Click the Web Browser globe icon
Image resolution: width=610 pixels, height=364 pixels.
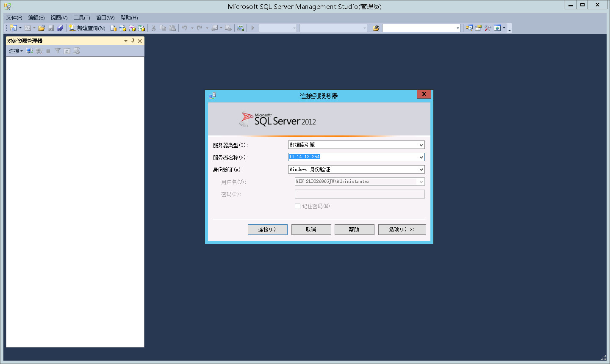click(x=497, y=28)
